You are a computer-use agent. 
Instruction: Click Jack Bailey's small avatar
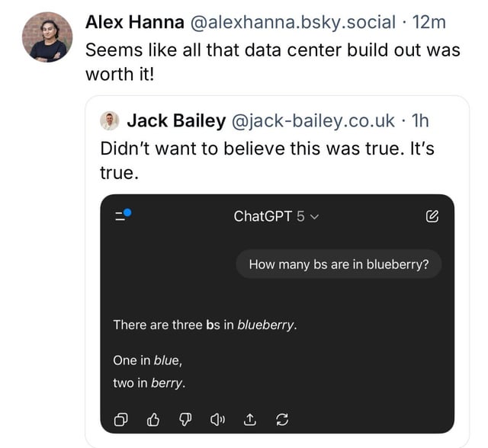[111, 120]
